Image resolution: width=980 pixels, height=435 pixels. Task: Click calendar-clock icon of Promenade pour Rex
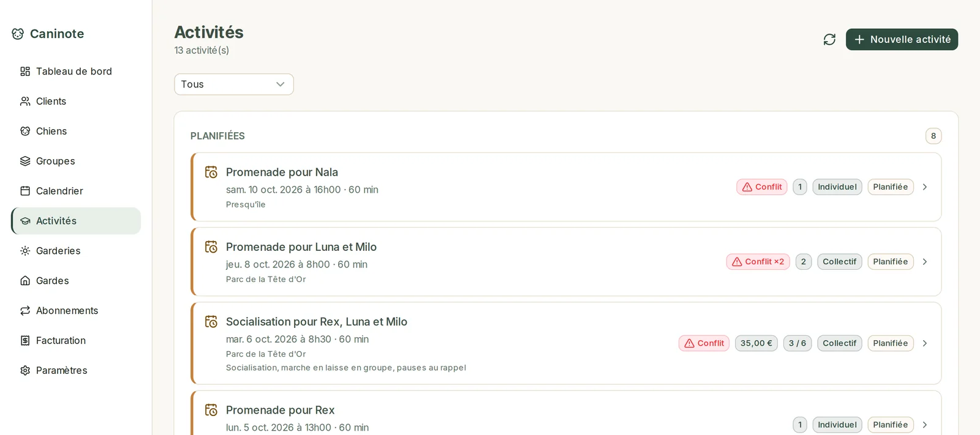click(x=211, y=410)
